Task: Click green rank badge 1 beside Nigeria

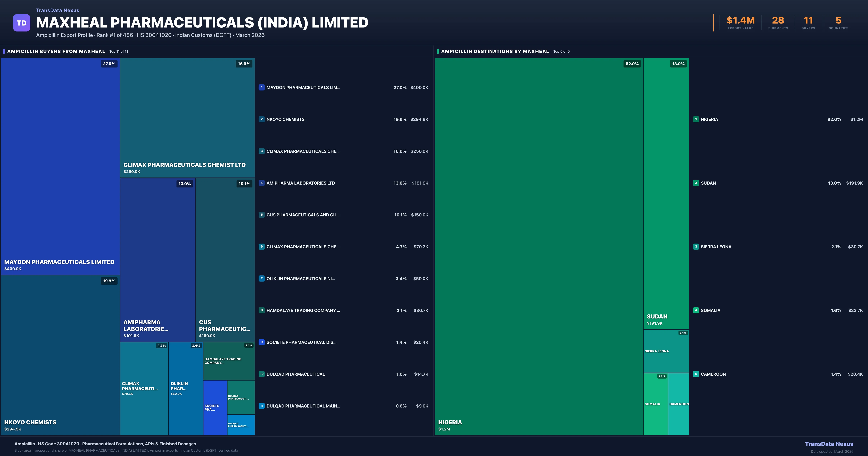Action: pyautogui.click(x=696, y=119)
